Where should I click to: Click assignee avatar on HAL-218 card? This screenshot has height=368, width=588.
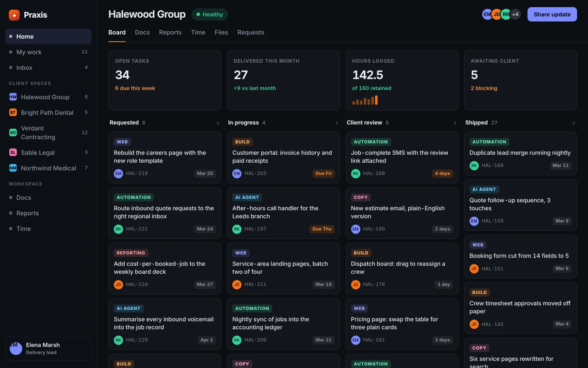point(118,173)
